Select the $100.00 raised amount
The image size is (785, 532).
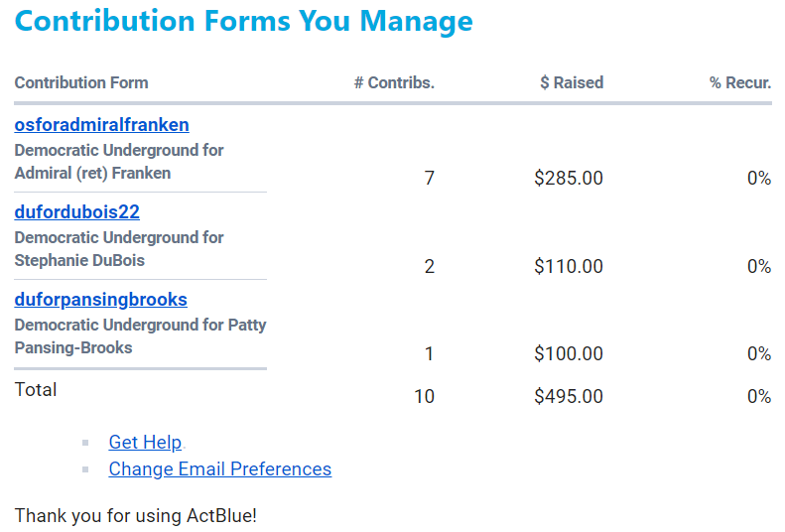[x=568, y=354]
